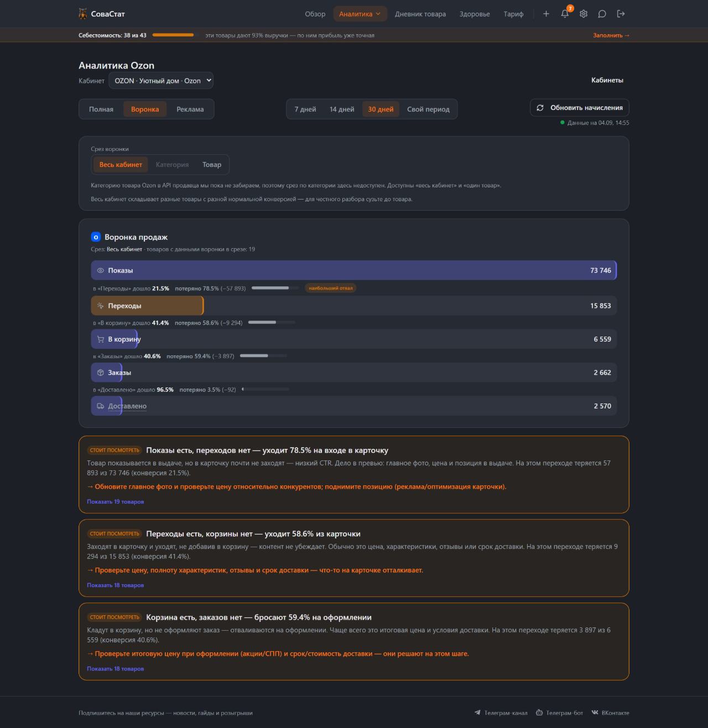Click the cart icon in the В корзину row

tap(100, 339)
